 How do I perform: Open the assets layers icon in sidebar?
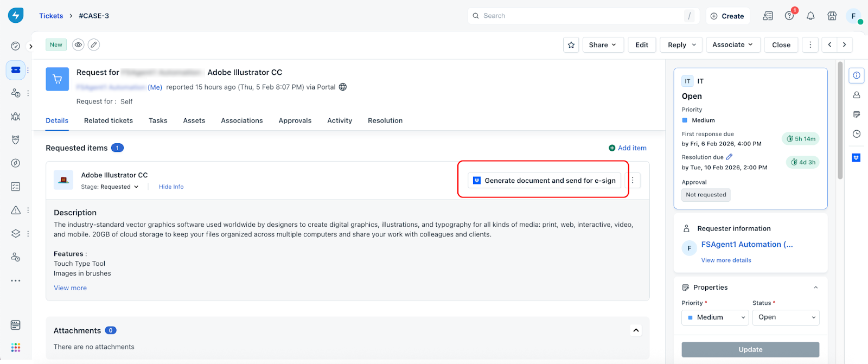16,233
